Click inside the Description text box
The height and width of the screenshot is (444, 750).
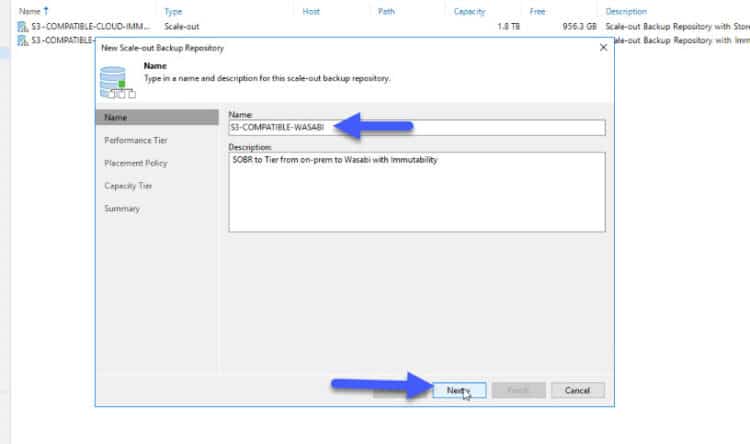coord(417,192)
